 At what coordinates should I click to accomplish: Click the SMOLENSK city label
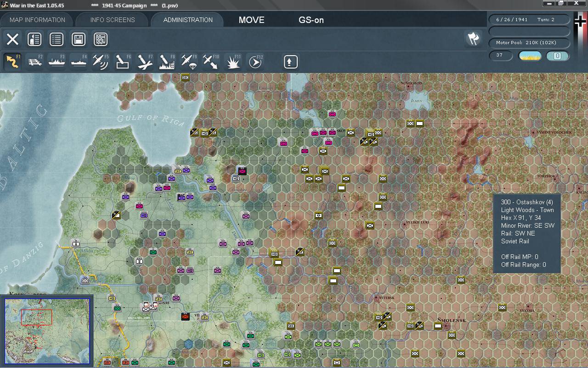coord(452,320)
